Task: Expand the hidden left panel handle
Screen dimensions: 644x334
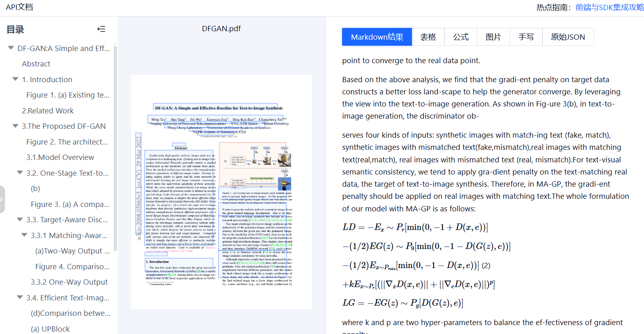Action: (x=2, y=199)
